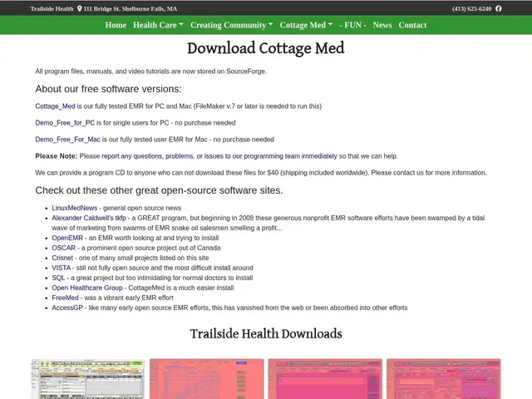Viewport: 532px width, 399px height.
Task: Open the fourth pink screenshot thumbnail
Action: (x=443, y=379)
